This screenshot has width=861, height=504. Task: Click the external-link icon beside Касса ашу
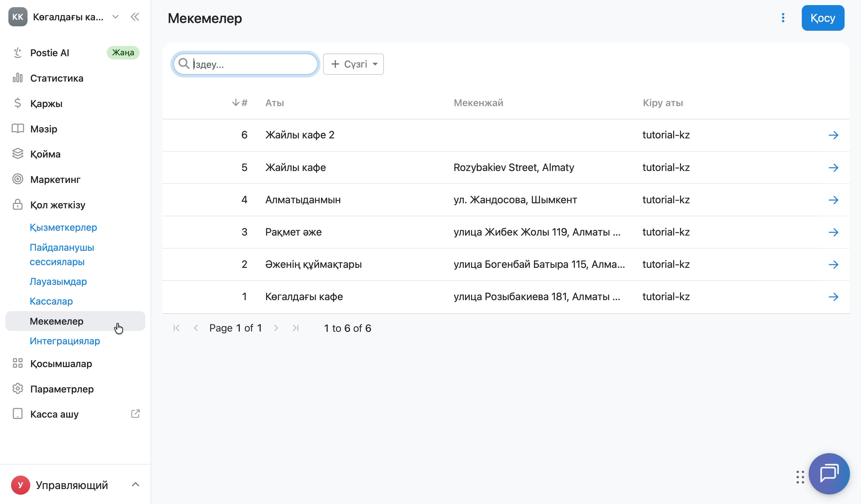click(x=135, y=414)
